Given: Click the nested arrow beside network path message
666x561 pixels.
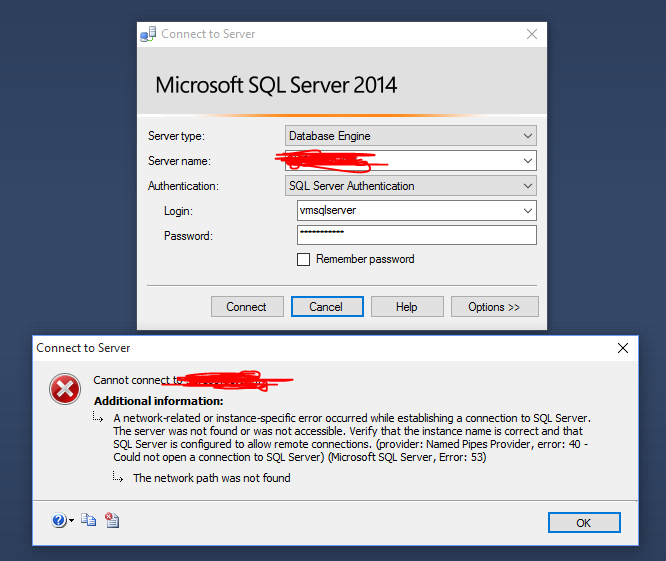Looking at the screenshot, I should (x=118, y=477).
